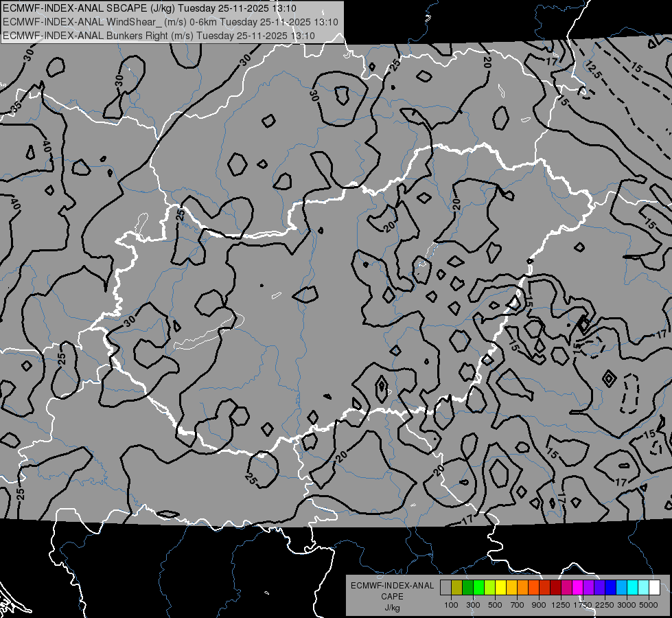Select the dark red legend swatch
672x618 pixels.
pyautogui.click(x=555, y=588)
